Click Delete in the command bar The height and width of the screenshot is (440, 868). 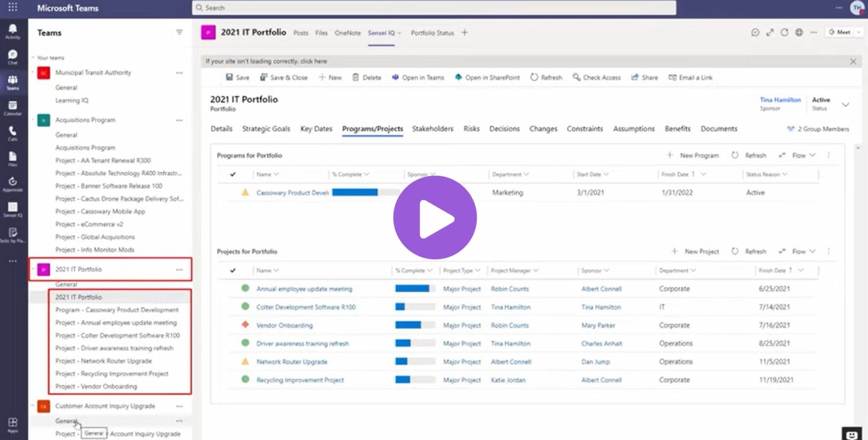(367, 77)
